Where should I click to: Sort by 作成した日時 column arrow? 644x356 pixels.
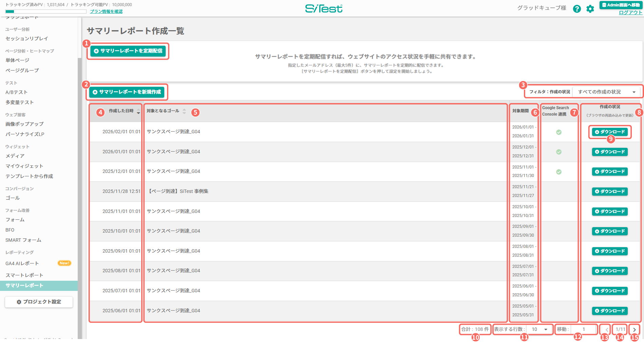click(138, 112)
